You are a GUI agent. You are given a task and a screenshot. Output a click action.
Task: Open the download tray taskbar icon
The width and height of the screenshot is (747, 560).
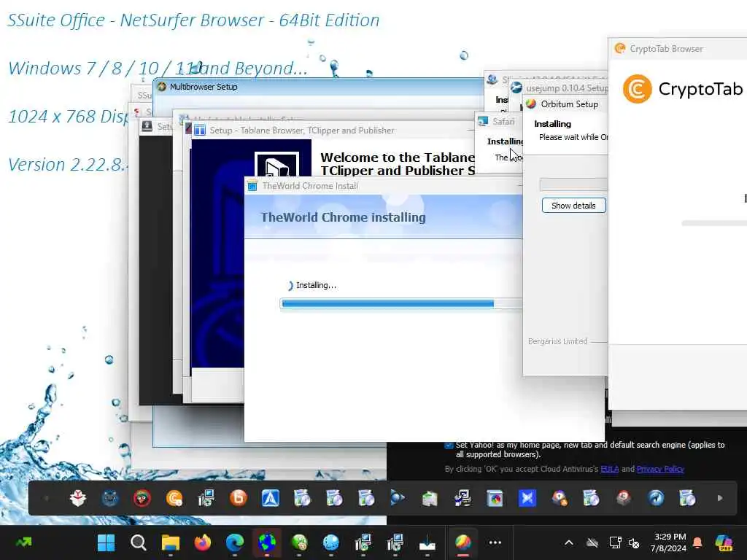tap(427, 542)
